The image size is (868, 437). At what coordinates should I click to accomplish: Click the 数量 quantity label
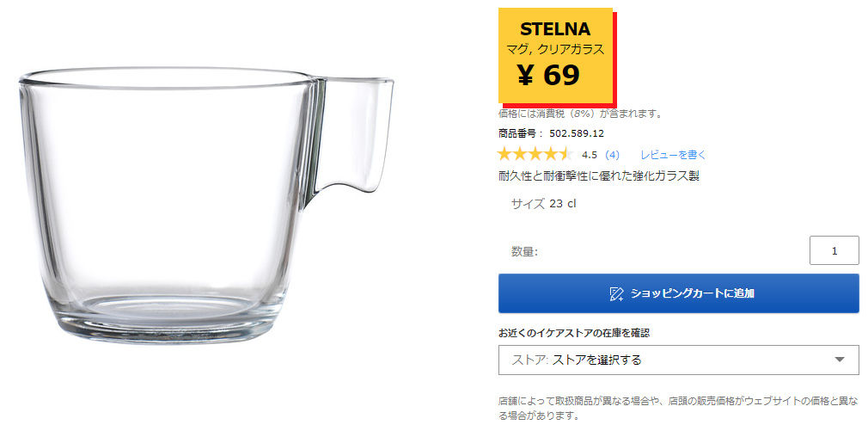click(524, 251)
